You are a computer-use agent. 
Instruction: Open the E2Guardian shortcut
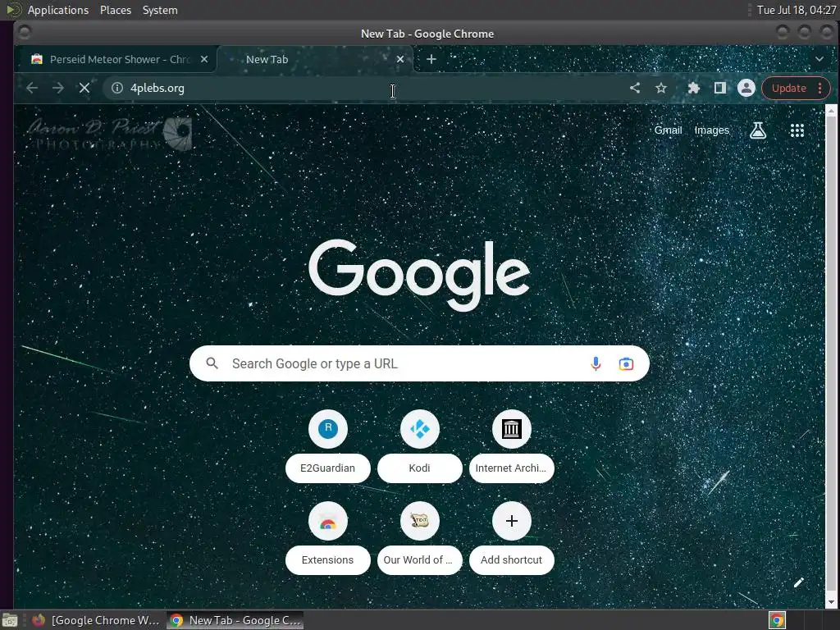click(x=328, y=445)
